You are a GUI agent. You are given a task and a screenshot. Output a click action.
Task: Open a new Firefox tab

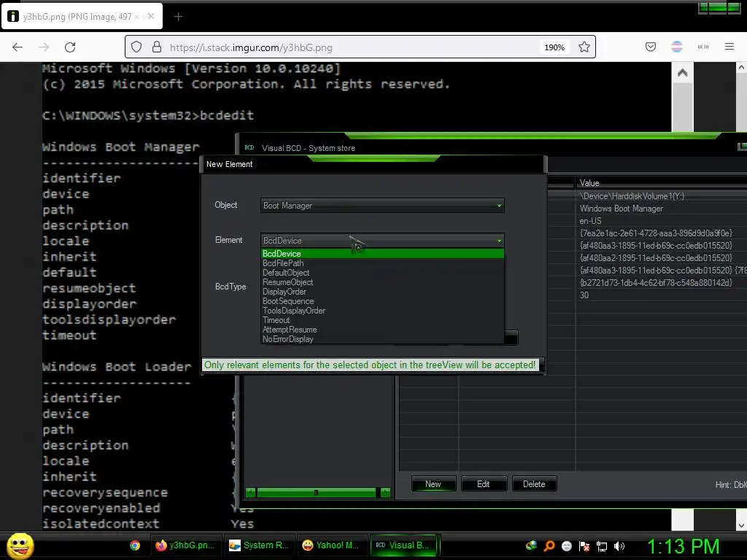pos(178,17)
